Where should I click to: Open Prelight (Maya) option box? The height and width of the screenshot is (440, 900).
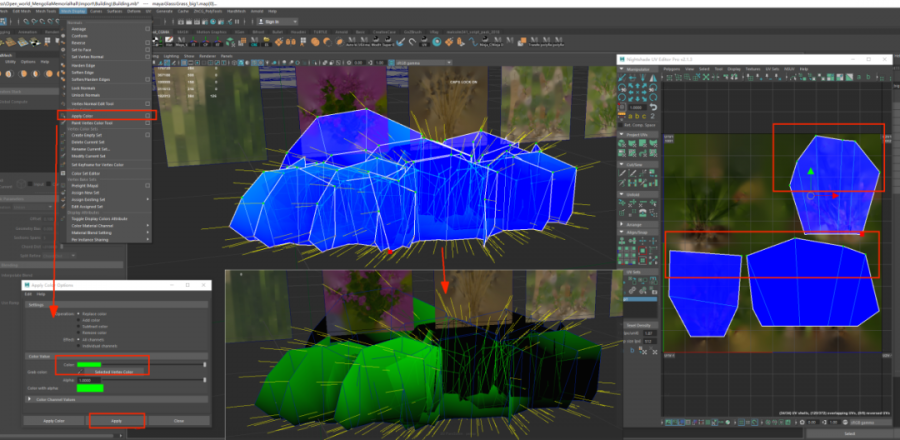pyautogui.click(x=148, y=185)
